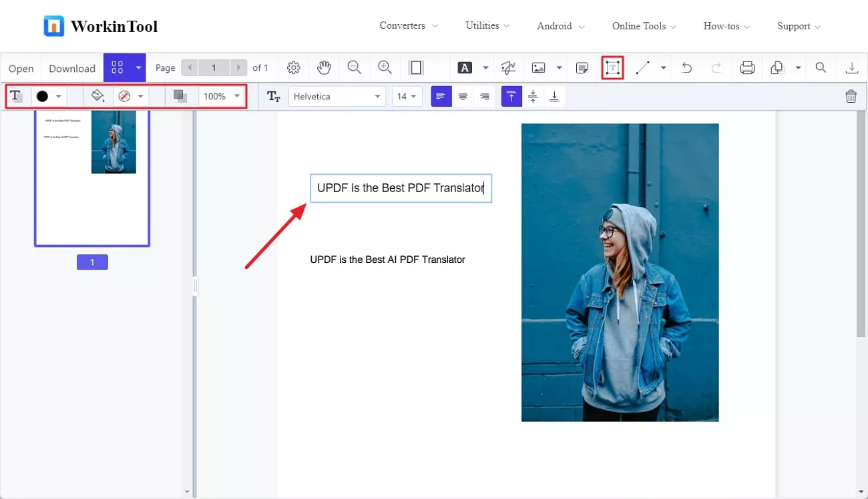Open the viewer settings gear
Viewport: 868px width, 499px height.
tap(293, 67)
